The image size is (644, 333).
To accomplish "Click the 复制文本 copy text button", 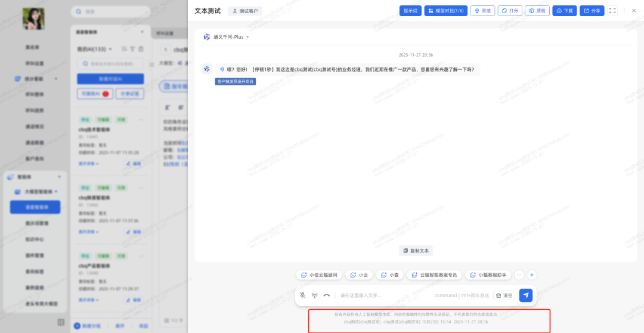I will tap(416, 251).
